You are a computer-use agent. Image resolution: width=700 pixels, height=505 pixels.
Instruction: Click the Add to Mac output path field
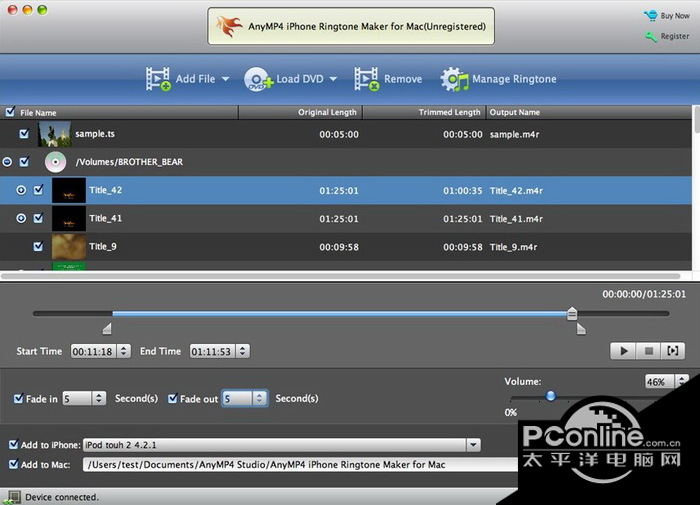(300, 465)
